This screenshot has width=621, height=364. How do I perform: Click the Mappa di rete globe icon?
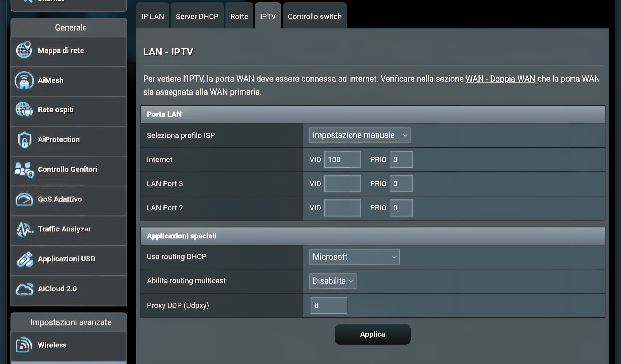click(x=24, y=50)
